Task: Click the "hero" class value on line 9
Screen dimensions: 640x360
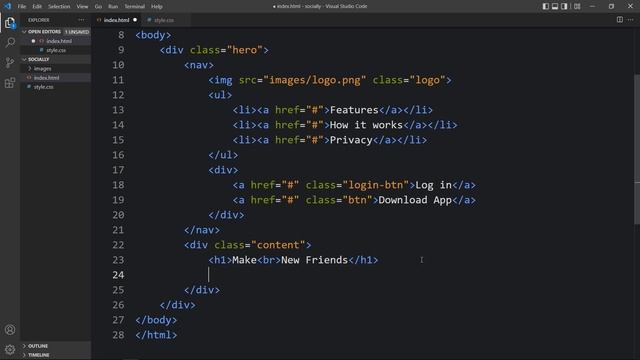Action: tap(244, 50)
